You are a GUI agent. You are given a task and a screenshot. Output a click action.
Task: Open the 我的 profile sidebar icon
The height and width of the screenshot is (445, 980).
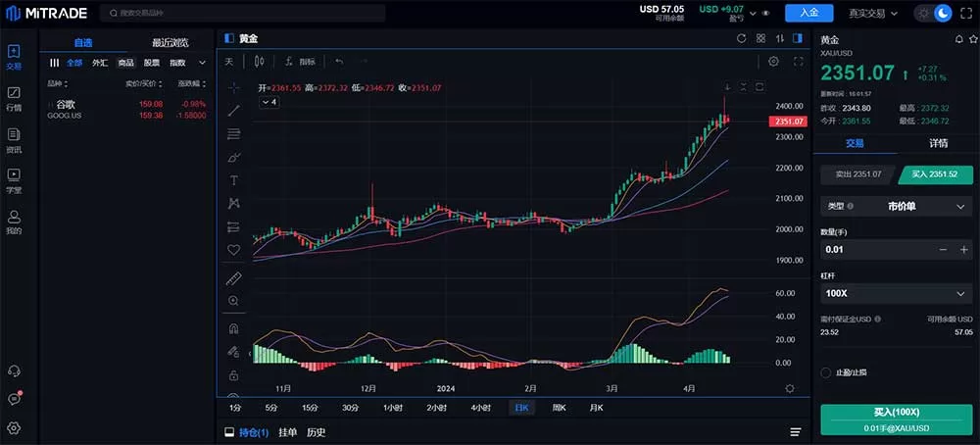click(14, 222)
